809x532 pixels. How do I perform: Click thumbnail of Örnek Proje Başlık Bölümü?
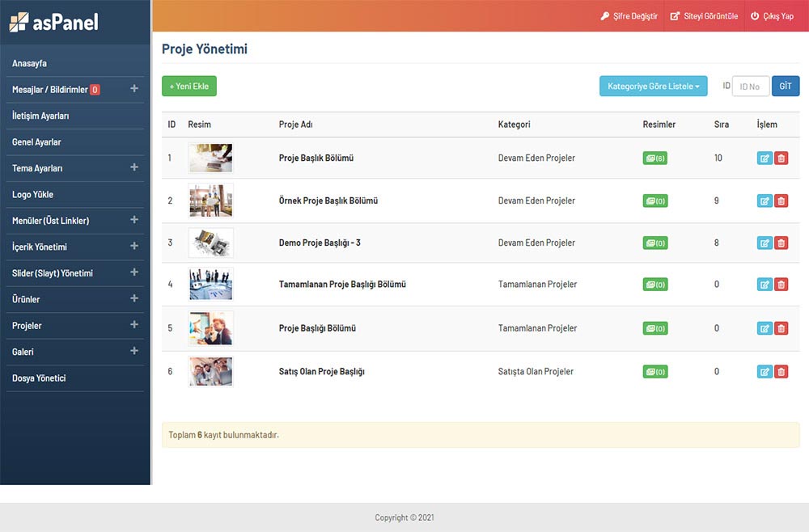tap(210, 201)
